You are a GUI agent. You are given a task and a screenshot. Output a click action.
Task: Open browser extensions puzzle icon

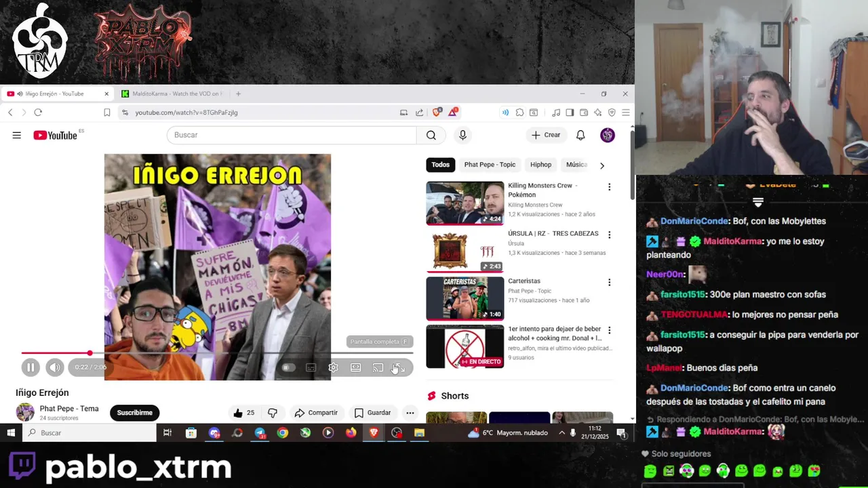pyautogui.click(x=519, y=113)
